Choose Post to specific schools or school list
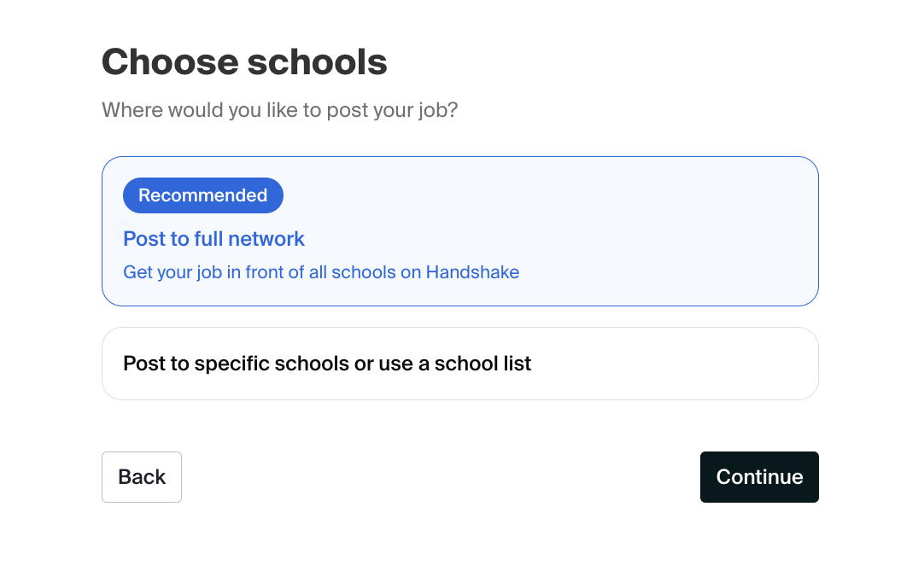The image size is (924, 565). coord(459,364)
